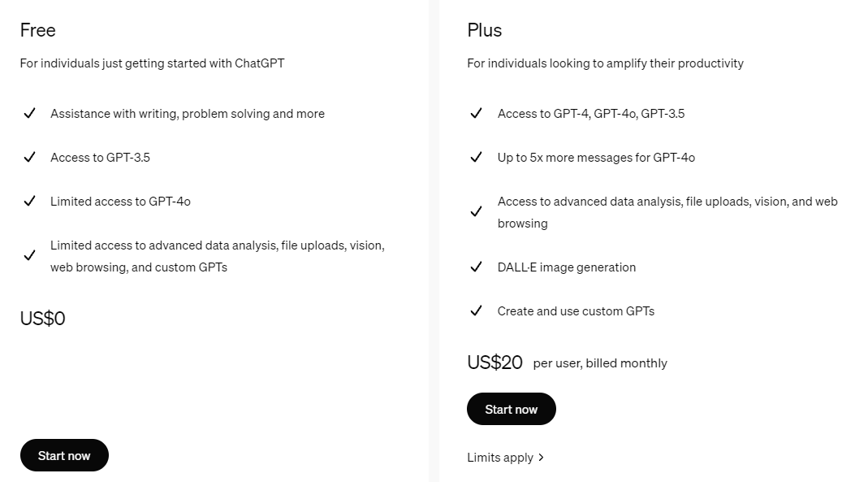Click checkmark beside Create and use custom GPTs
The height and width of the screenshot is (482, 868).
point(476,310)
